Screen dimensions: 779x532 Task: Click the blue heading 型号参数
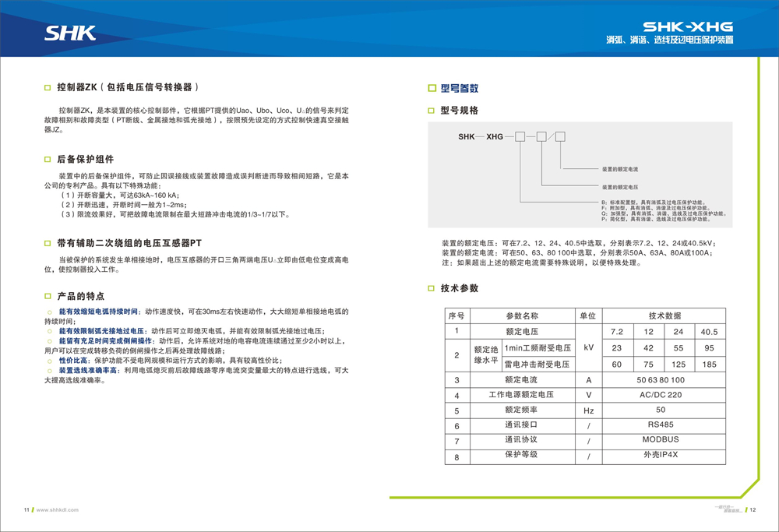(x=460, y=89)
